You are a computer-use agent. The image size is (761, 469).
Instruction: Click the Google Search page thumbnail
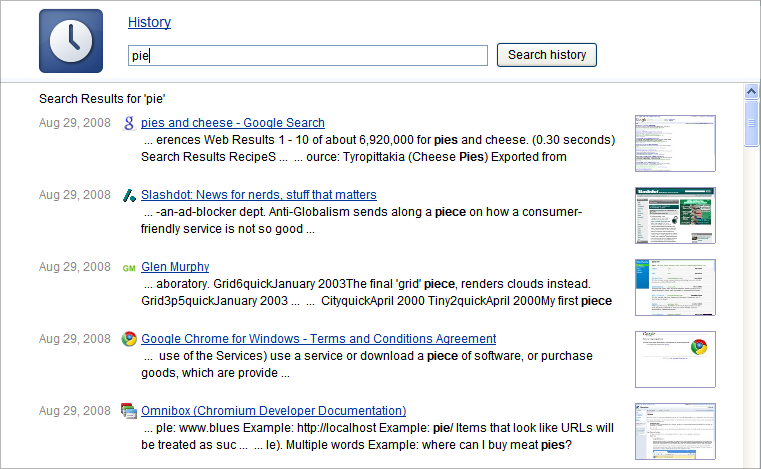675,143
